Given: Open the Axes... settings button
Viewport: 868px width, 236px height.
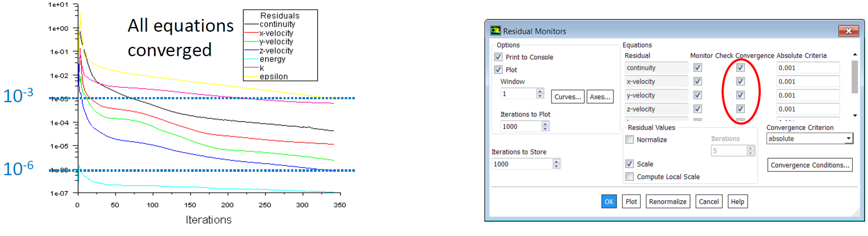Looking at the screenshot, I should [600, 97].
